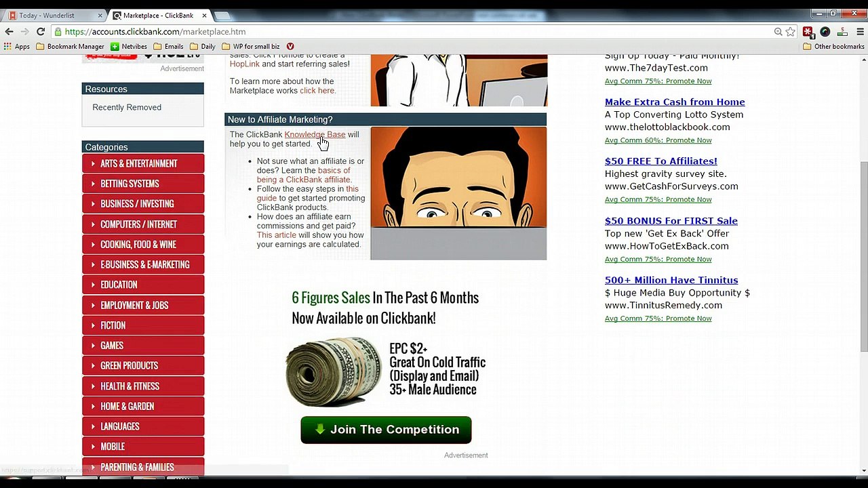Select the Green Products category
The height and width of the screenshot is (488, 868).
143,365
